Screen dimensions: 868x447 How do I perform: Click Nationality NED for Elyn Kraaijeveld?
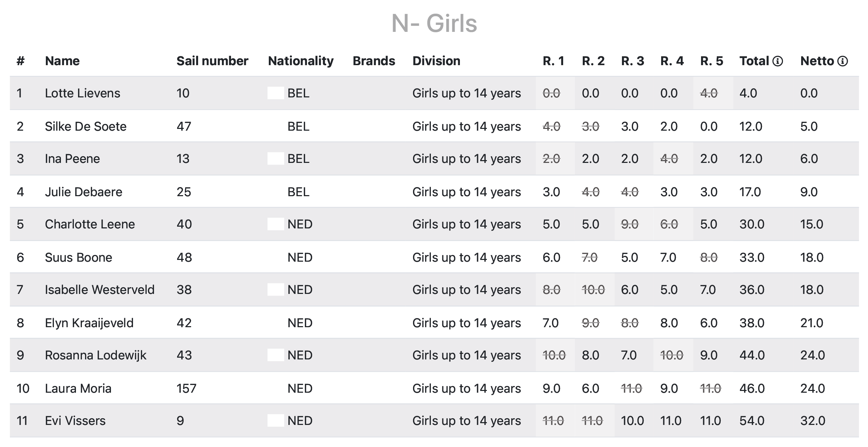point(300,323)
